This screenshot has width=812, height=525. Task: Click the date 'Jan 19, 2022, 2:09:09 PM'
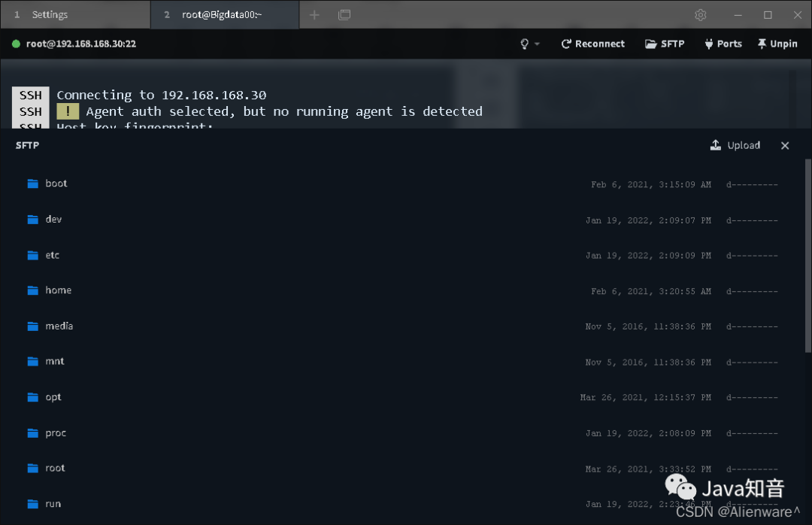(x=648, y=256)
